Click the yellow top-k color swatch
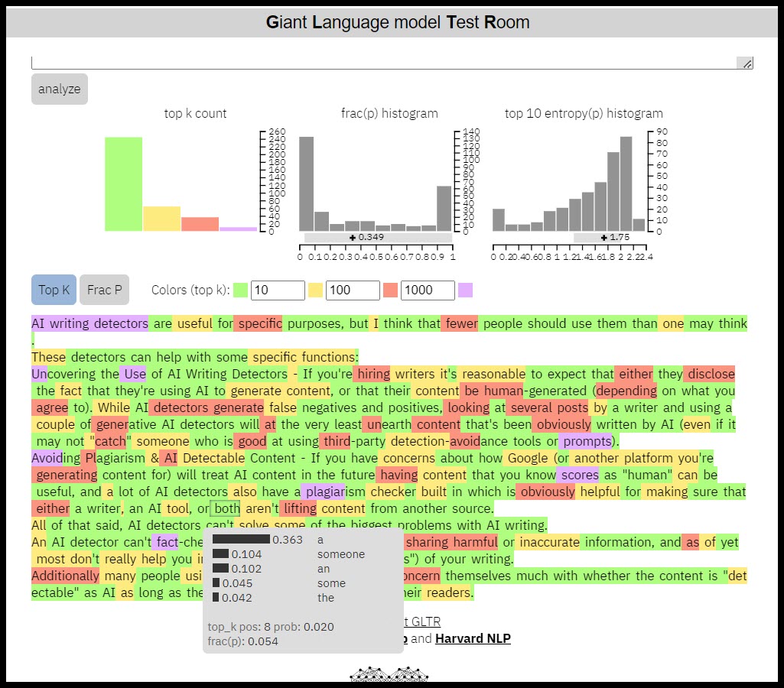The height and width of the screenshot is (688, 784). tap(315, 290)
